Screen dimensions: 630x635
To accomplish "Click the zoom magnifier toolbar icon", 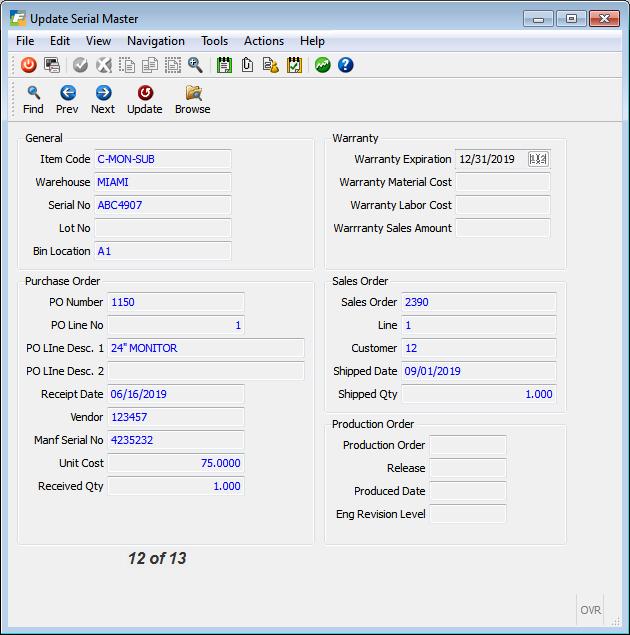I will click(196, 65).
